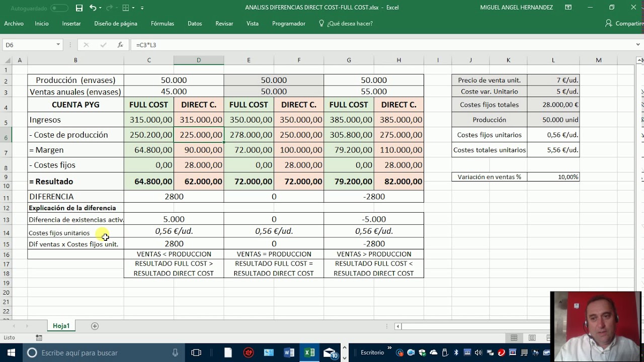Expand the formula bar chevron
644x362 pixels.
click(x=638, y=45)
